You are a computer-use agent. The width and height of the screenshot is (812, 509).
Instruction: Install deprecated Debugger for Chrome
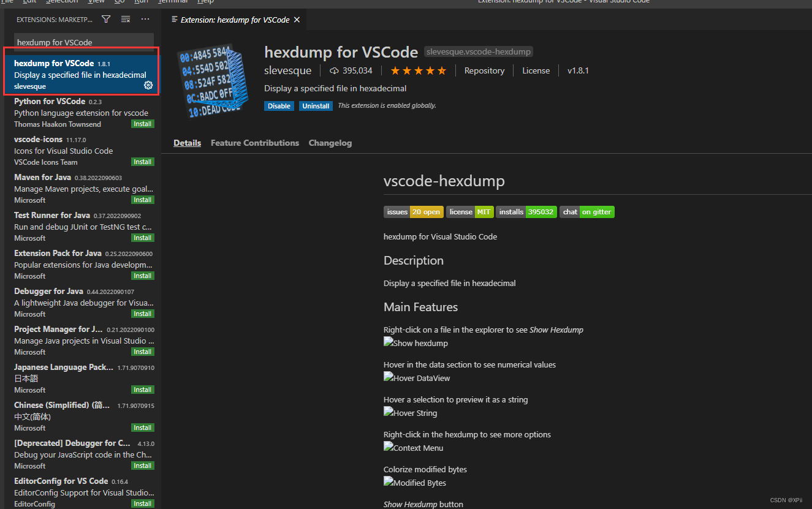(143, 466)
